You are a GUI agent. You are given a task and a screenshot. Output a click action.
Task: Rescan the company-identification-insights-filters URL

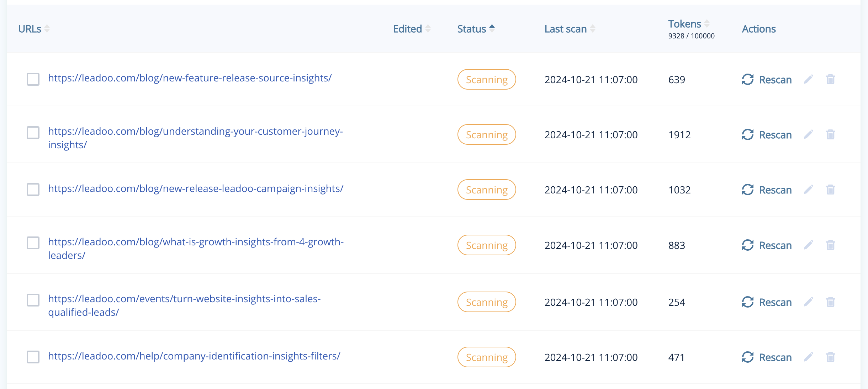[x=767, y=357]
